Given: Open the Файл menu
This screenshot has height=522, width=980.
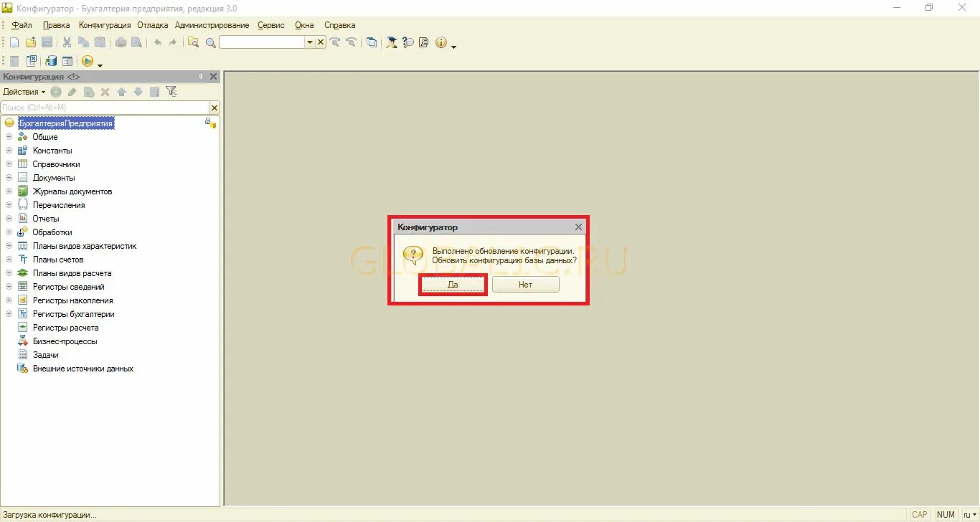Looking at the screenshot, I should pyautogui.click(x=22, y=25).
